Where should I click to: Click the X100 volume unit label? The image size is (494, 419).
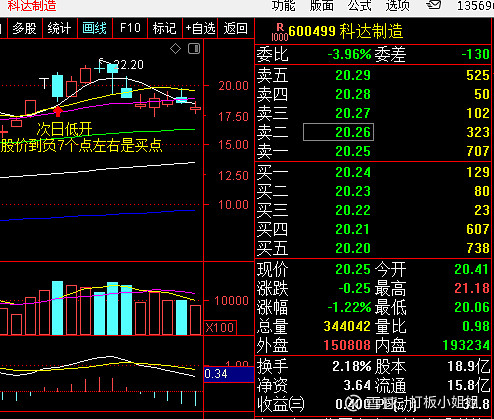tap(220, 327)
